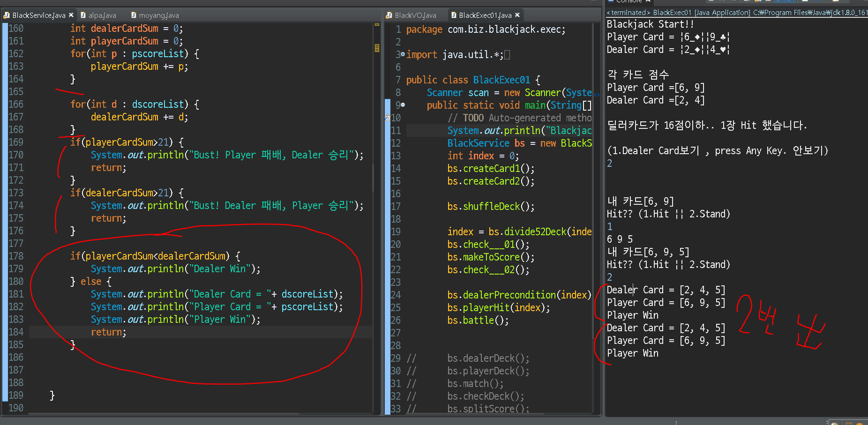Click 'bs.shuffleDeck();' call
Image resolution: width=868 pixels, height=425 pixels.
pyautogui.click(x=491, y=206)
